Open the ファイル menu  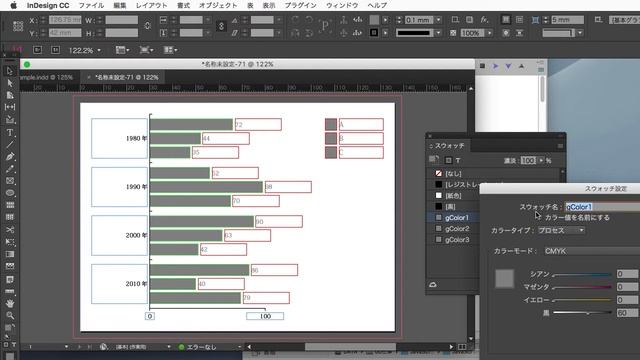(91, 5)
